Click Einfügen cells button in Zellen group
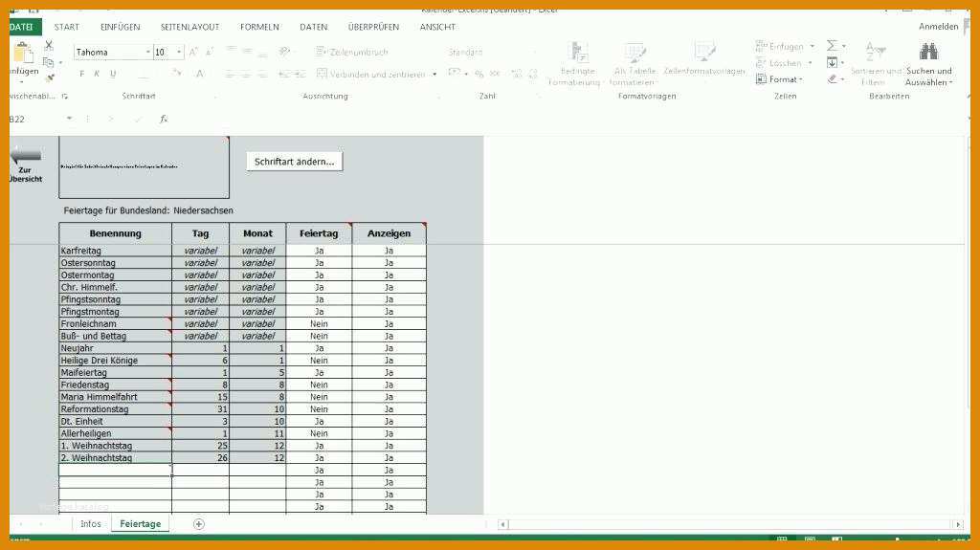The height and width of the screenshot is (550, 980). [x=780, y=46]
